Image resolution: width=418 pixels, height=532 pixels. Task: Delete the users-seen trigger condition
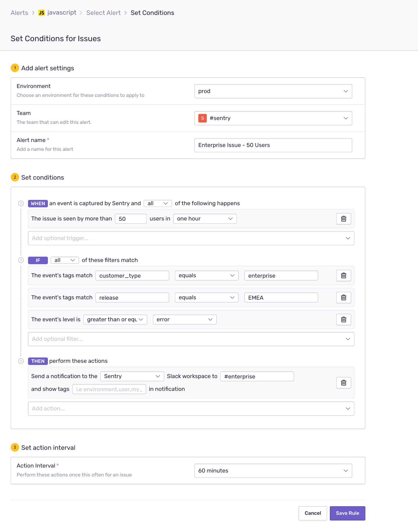point(343,219)
